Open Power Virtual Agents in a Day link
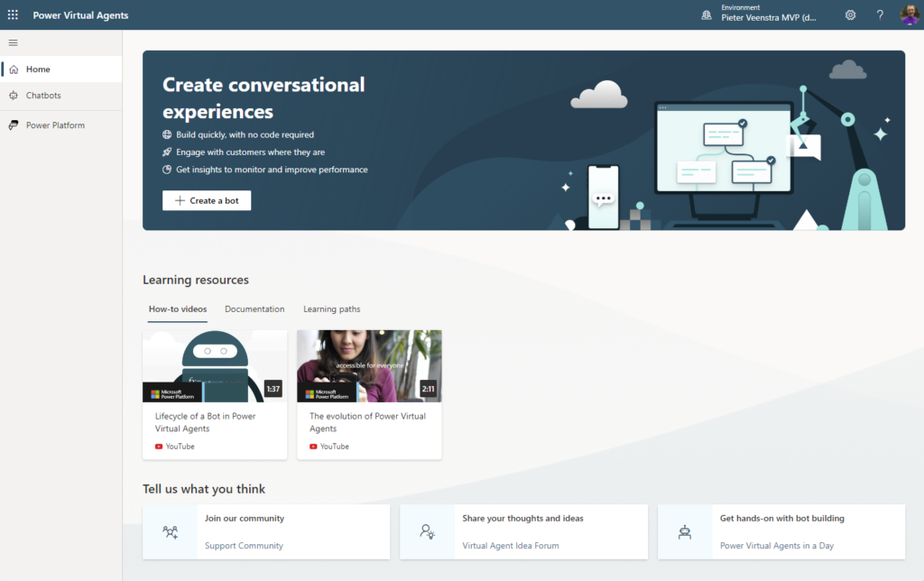Viewport: 924px width, 581px height. pos(777,546)
